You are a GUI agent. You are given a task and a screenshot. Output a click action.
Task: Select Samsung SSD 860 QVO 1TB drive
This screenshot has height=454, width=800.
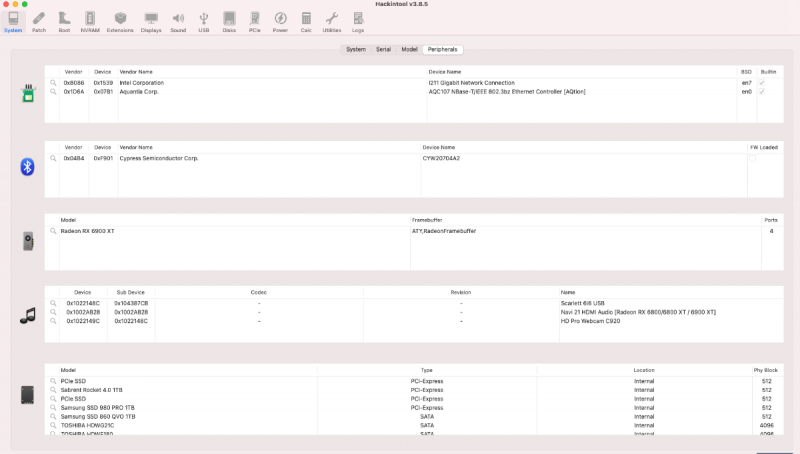(98, 416)
